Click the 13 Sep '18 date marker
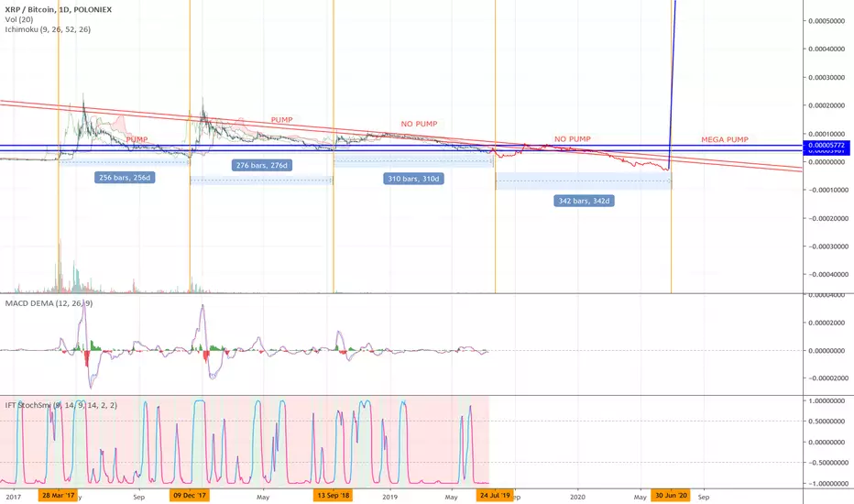 click(x=333, y=495)
